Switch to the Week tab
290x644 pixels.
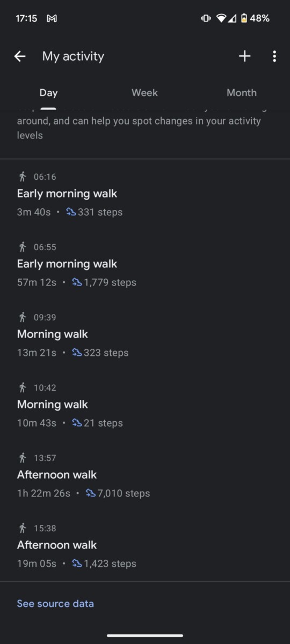tap(144, 93)
